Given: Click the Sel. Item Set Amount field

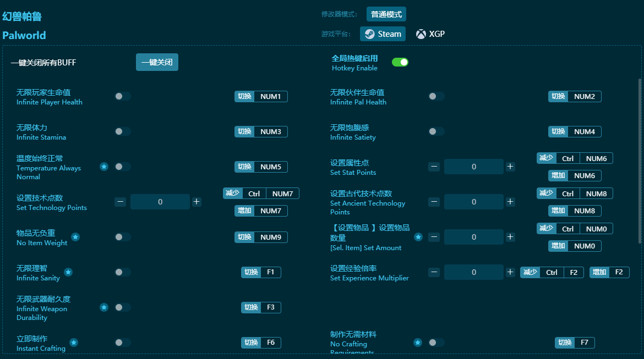Looking at the screenshot, I should pos(473,237).
